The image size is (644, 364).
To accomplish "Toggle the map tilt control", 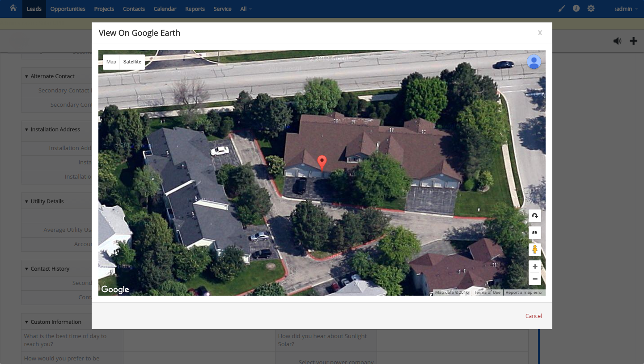I will pos(535,233).
